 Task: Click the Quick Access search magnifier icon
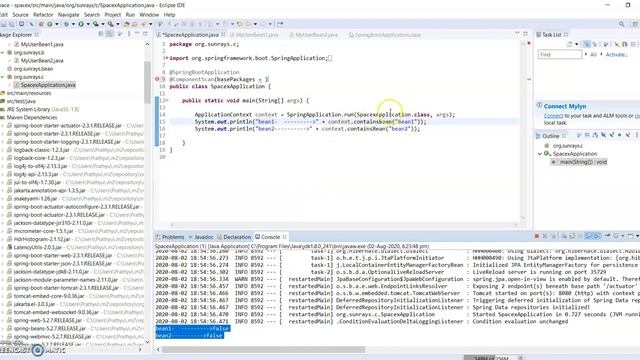[x=622, y=24]
